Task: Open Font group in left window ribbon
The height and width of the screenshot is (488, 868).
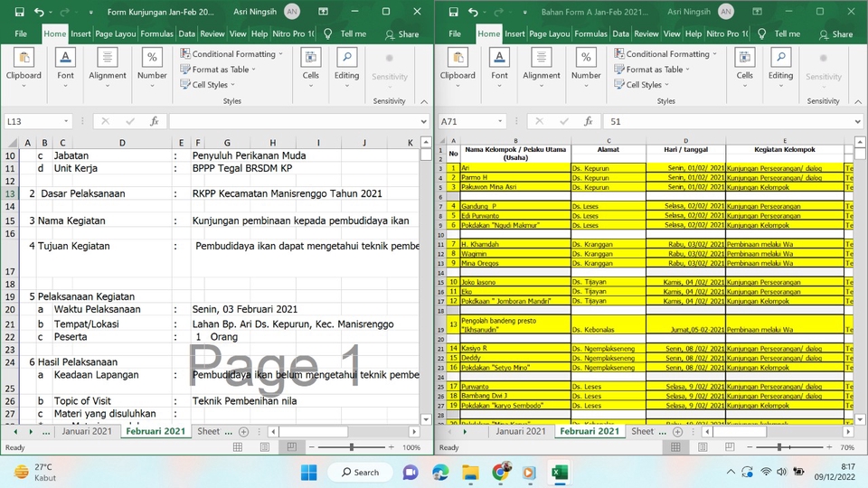Action: [65, 68]
